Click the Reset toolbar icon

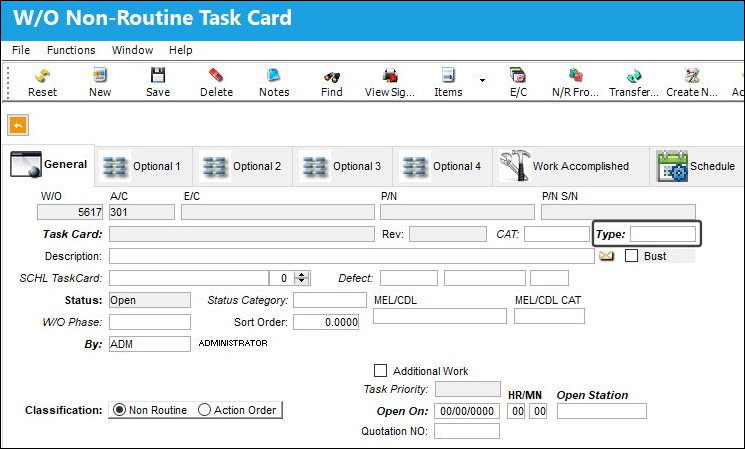(x=42, y=76)
